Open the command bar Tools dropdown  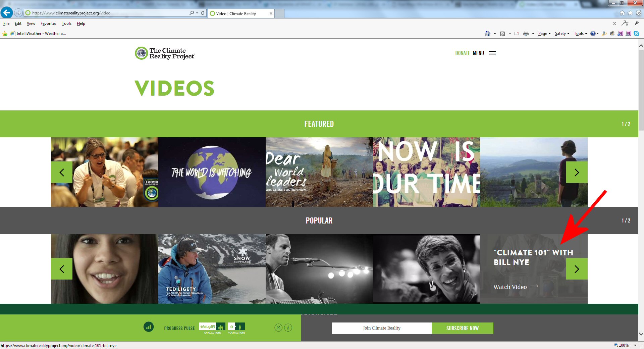581,34
